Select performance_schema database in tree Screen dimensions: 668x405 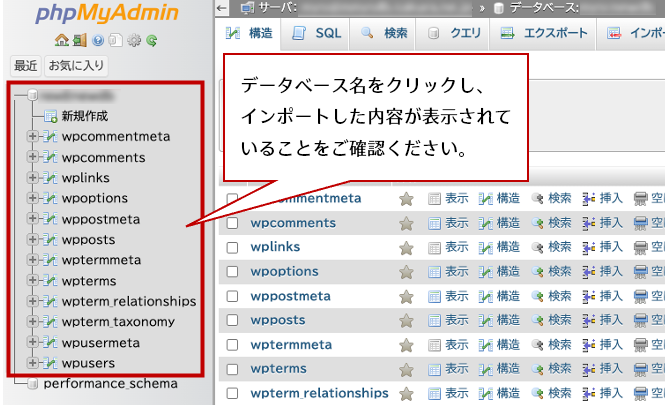[x=111, y=384]
